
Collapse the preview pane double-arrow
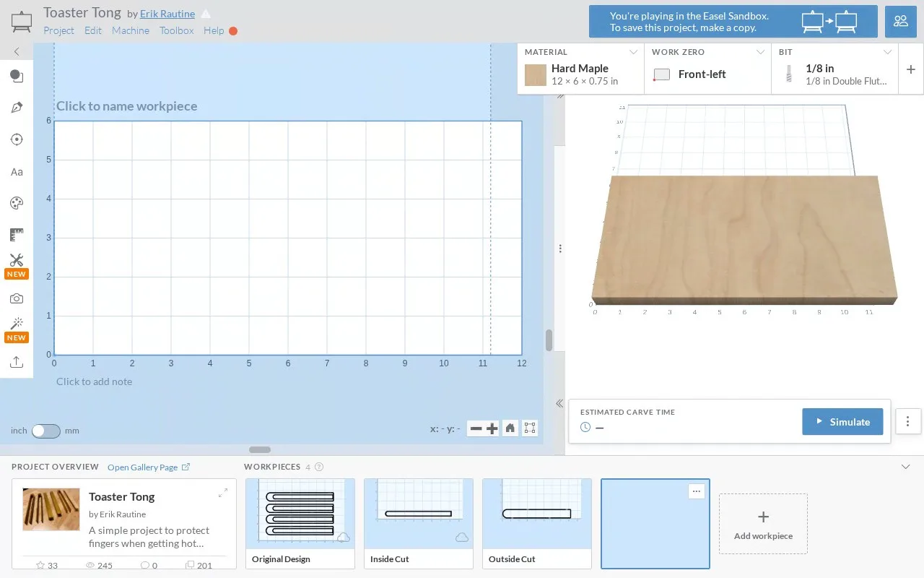[x=559, y=404]
